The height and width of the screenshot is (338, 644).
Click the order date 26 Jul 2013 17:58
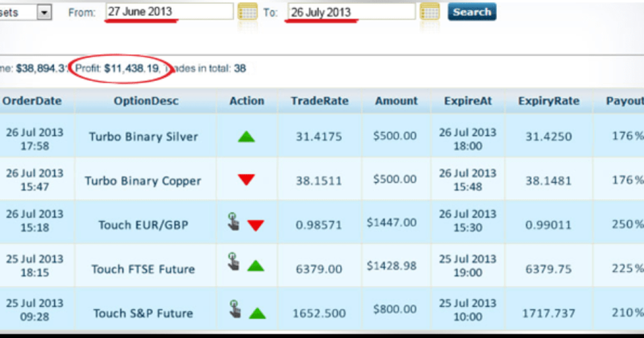(x=34, y=139)
